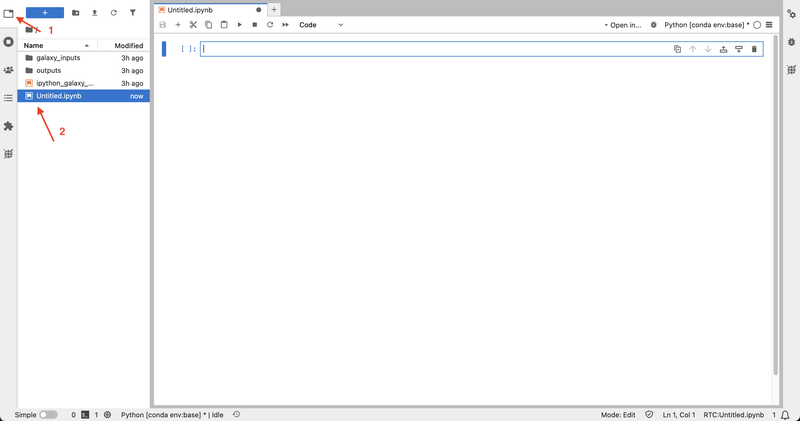The width and height of the screenshot is (800, 421).
Task: Delete the active cell using trash icon
Action: (754, 49)
